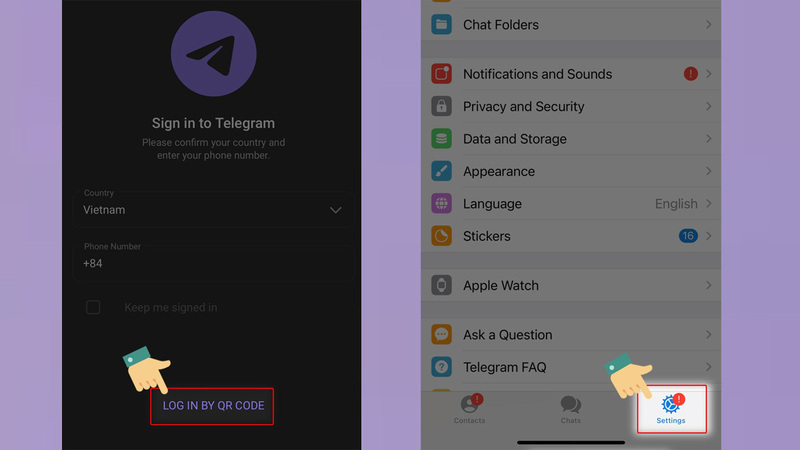Switch to the Settings tab
The image size is (800, 450).
pyautogui.click(x=671, y=409)
